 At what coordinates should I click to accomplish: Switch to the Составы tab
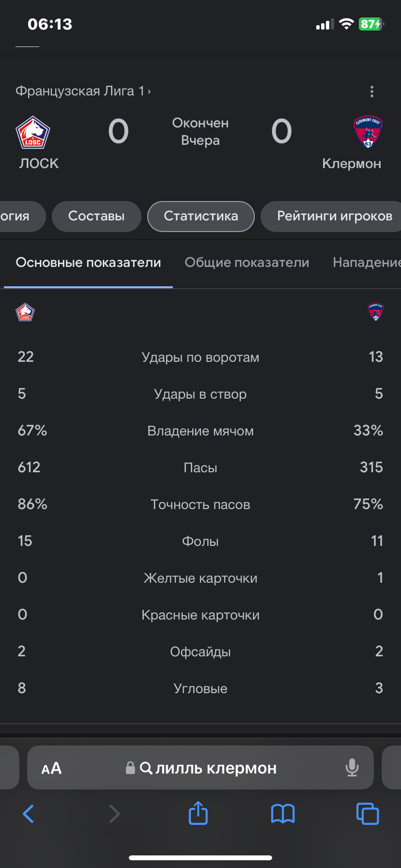[x=96, y=216]
